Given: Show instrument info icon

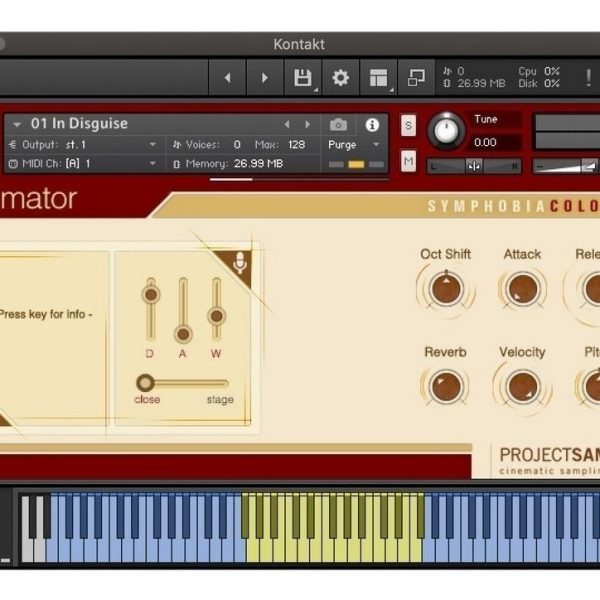Looking at the screenshot, I should tap(372, 125).
